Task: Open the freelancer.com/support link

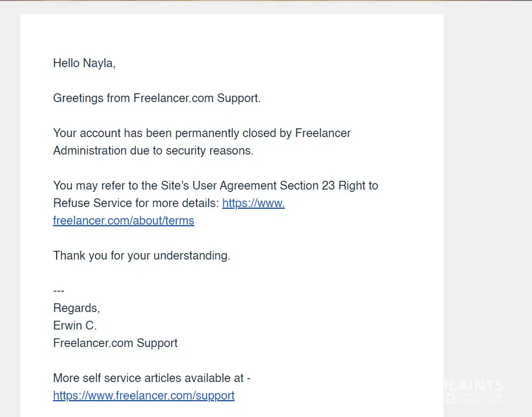Action: click(x=143, y=395)
